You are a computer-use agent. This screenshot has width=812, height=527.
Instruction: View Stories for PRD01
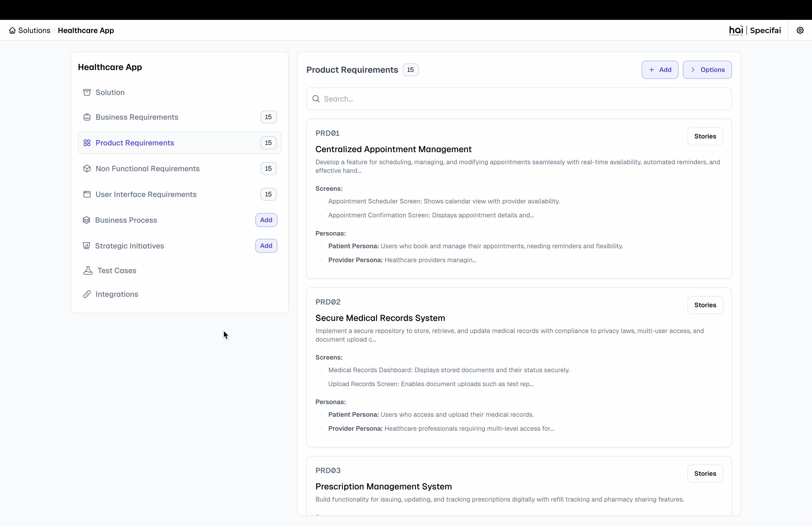click(x=705, y=136)
